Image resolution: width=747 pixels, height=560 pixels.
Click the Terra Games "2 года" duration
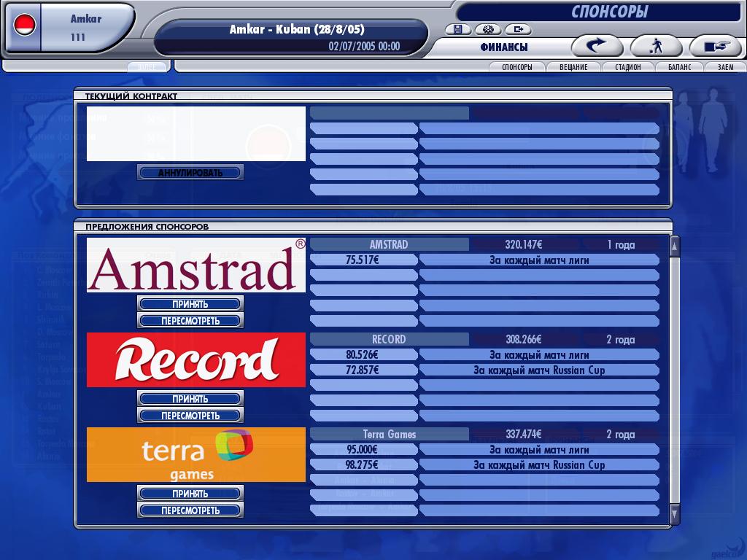pos(621,435)
